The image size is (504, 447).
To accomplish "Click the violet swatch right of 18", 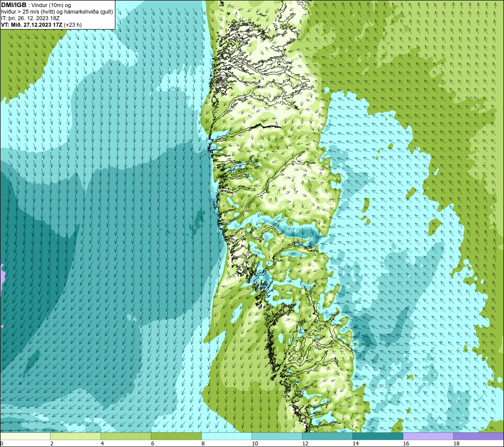I will [x=479, y=436].
